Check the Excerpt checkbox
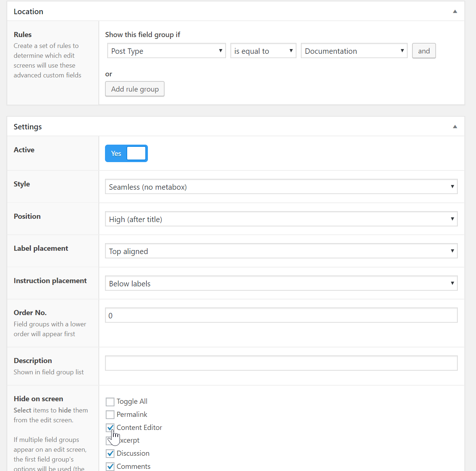The image size is (476, 471). pyautogui.click(x=110, y=440)
